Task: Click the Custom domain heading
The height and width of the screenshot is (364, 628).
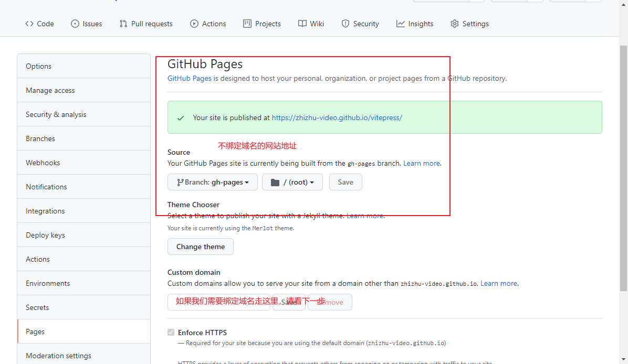Action: pos(194,272)
